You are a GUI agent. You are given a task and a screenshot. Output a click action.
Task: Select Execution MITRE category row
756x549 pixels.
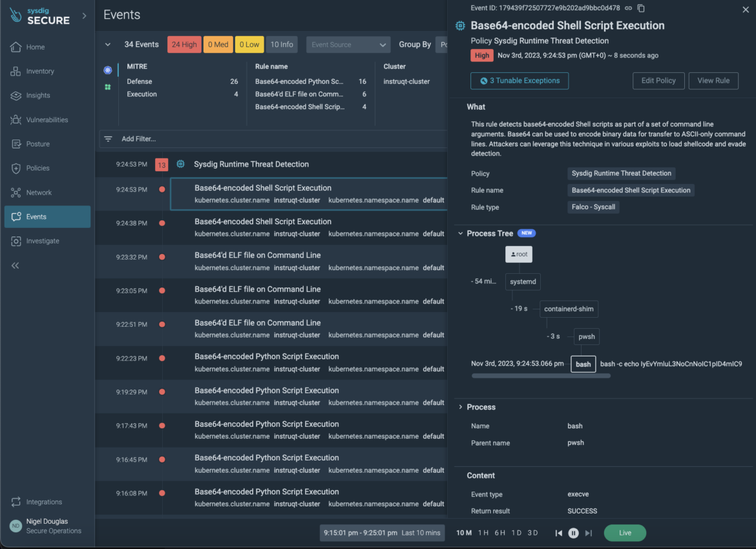pos(182,94)
